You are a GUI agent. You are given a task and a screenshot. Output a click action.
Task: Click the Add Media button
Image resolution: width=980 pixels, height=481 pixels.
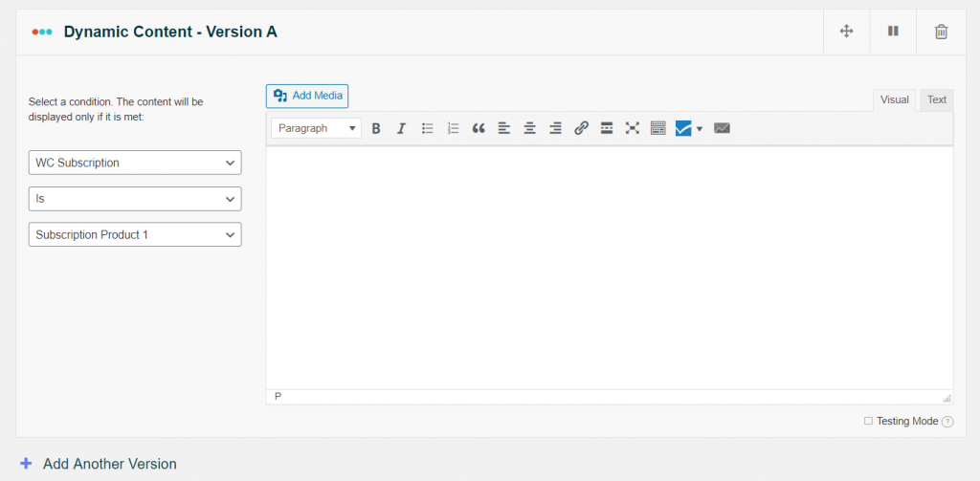tap(307, 97)
